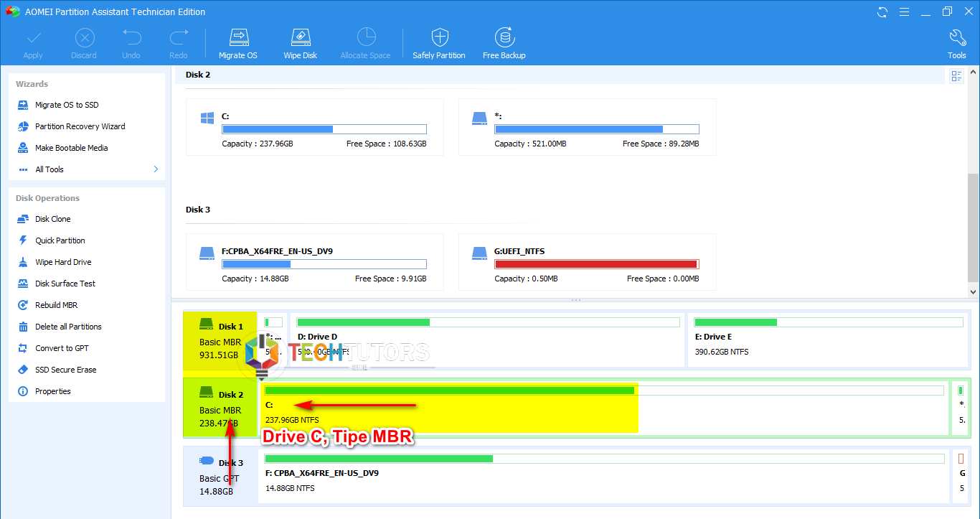The width and height of the screenshot is (980, 519).
Task: Select C: 237.96GB NTFS partition block
Action: click(604, 408)
